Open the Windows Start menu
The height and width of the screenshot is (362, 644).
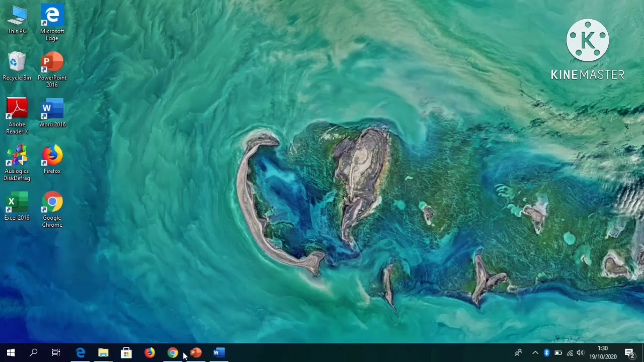point(11,353)
